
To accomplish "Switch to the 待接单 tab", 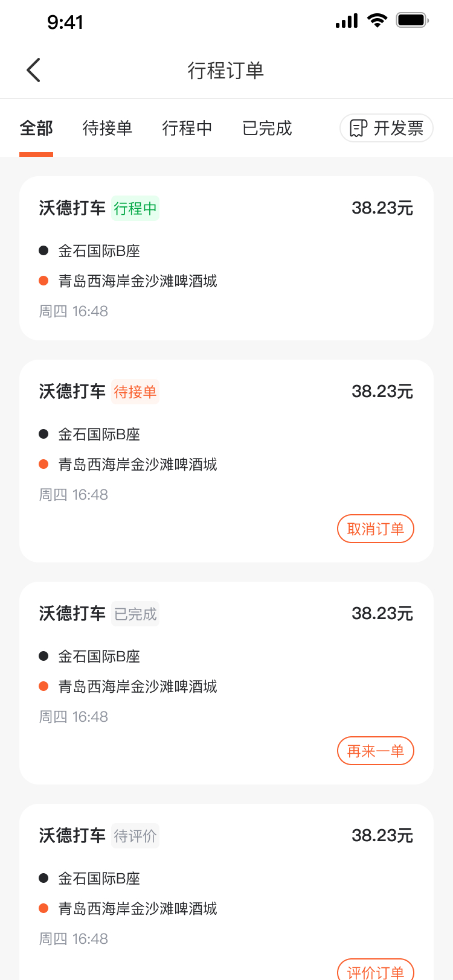I will pos(108,128).
